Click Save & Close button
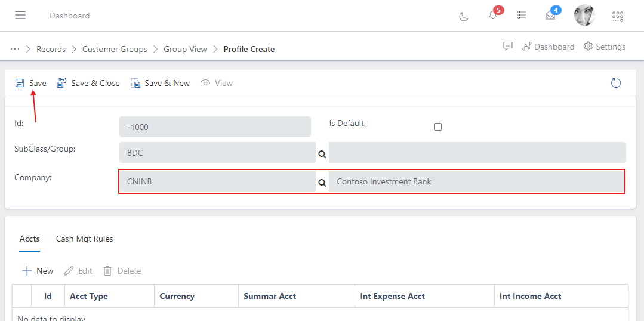The height and width of the screenshot is (321, 644). 88,83
